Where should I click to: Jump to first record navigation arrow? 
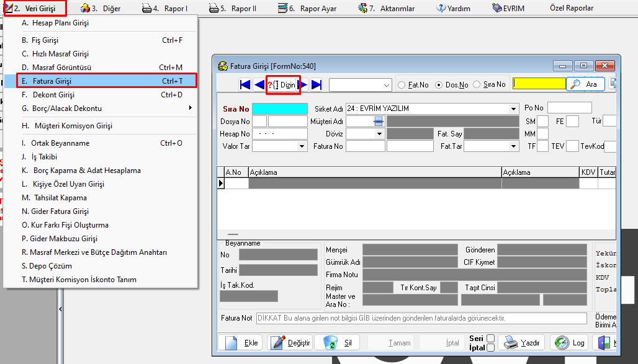(245, 84)
